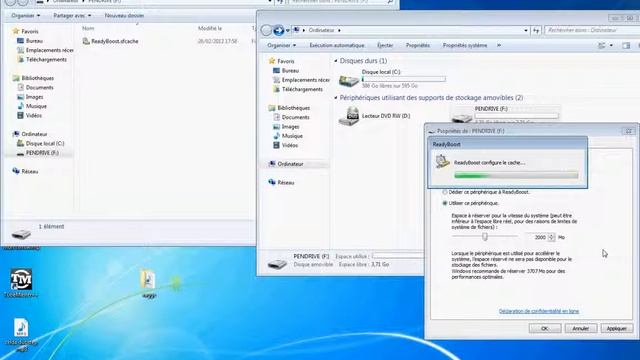Open address bar dropdown in Ordinateur window
Viewport: 640px width, 360px height.
click(526, 30)
